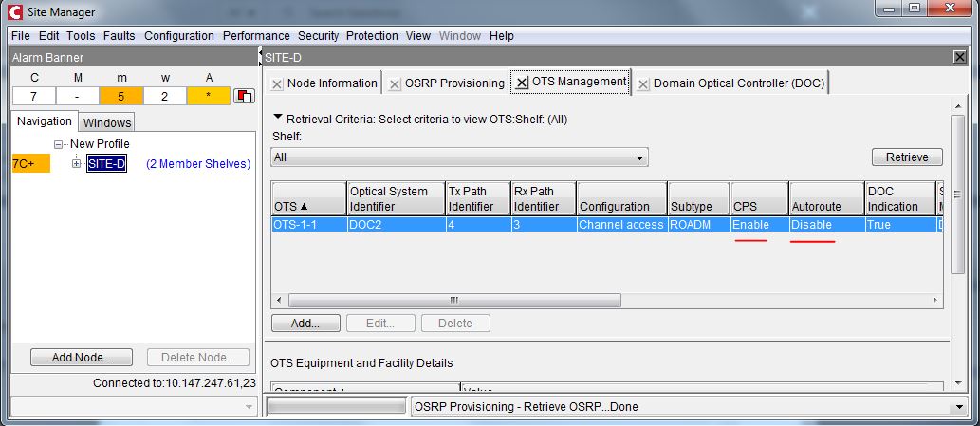This screenshot has width=980, height=426.
Task: Expand the SITE-D tree node
Action: (x=76, y=163)
